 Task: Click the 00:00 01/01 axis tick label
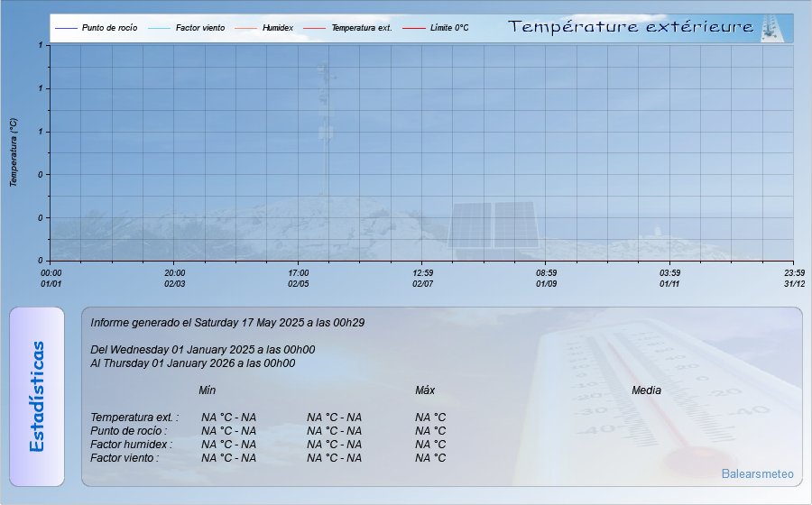click(51, 279)
